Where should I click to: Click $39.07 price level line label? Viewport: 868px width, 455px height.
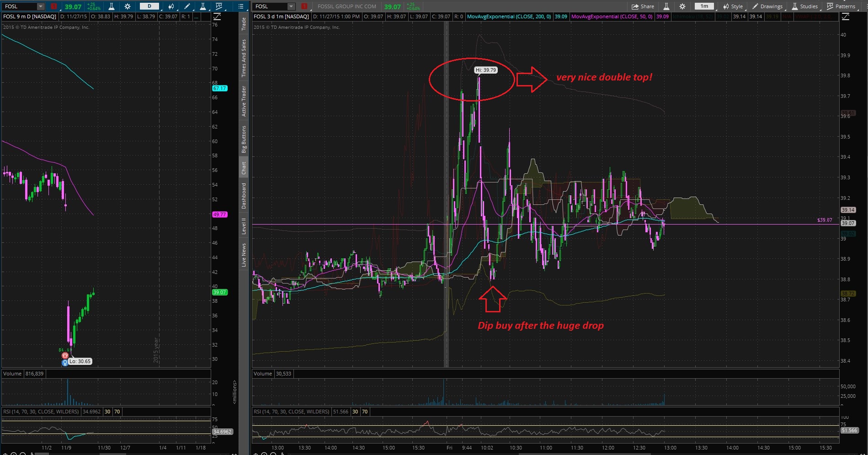tap(825, 220)
